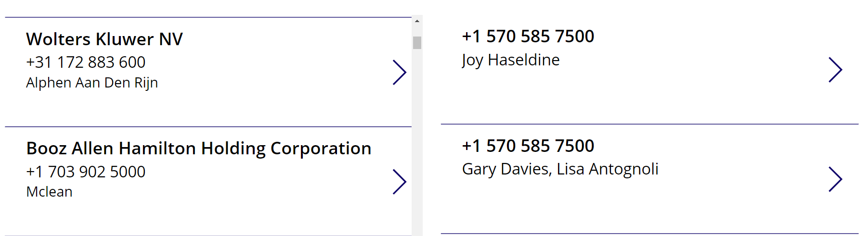Click the company list scrollbar thumb
This screenshot has width=868, height=236.
tap(417, 43)
